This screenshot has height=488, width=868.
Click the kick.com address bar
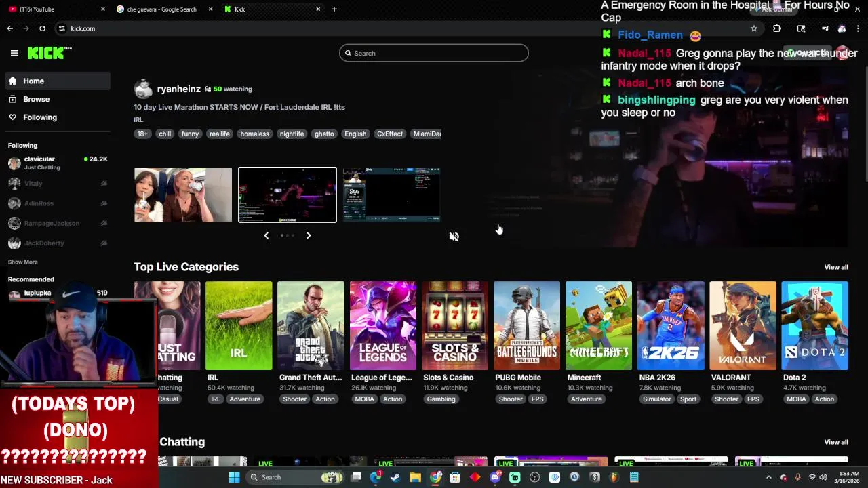tap(407, 28)
